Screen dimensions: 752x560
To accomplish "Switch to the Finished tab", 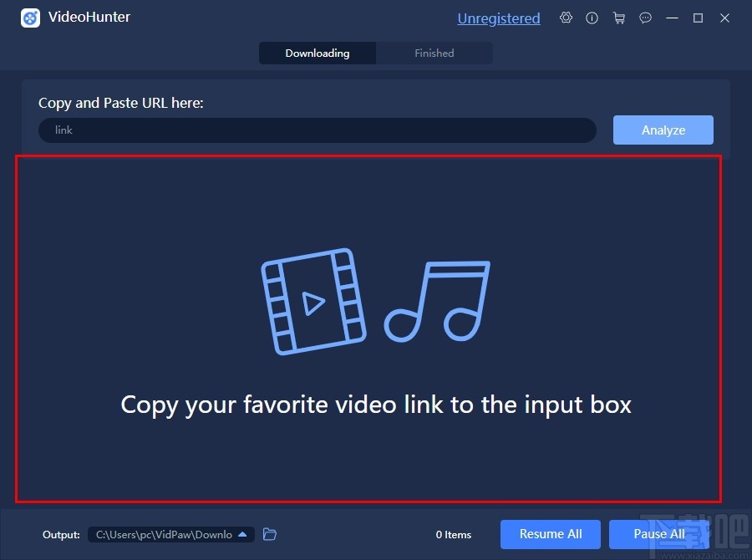I will tap(434, 53).
